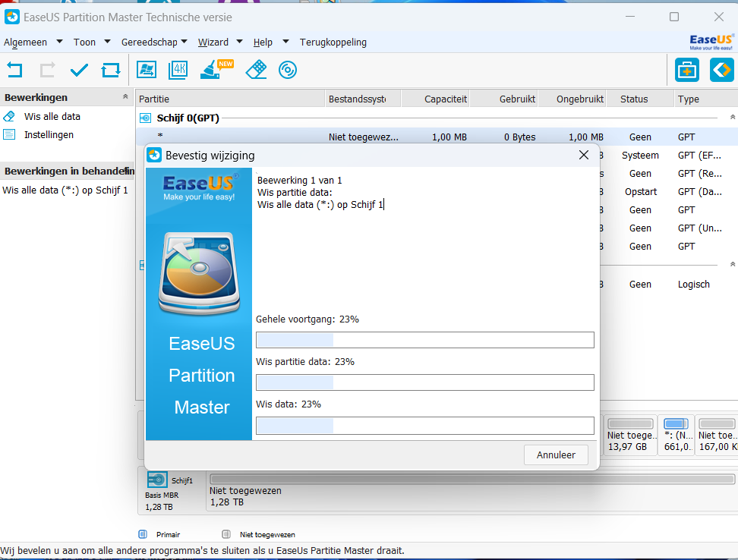Click the Gebruikt column header
This screenshot has width=738, height=560.
(504, 99)
